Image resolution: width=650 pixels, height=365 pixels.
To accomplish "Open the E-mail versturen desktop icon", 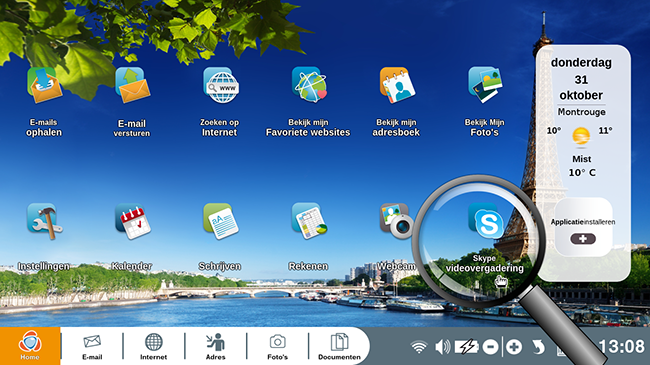I will (132, 86).
